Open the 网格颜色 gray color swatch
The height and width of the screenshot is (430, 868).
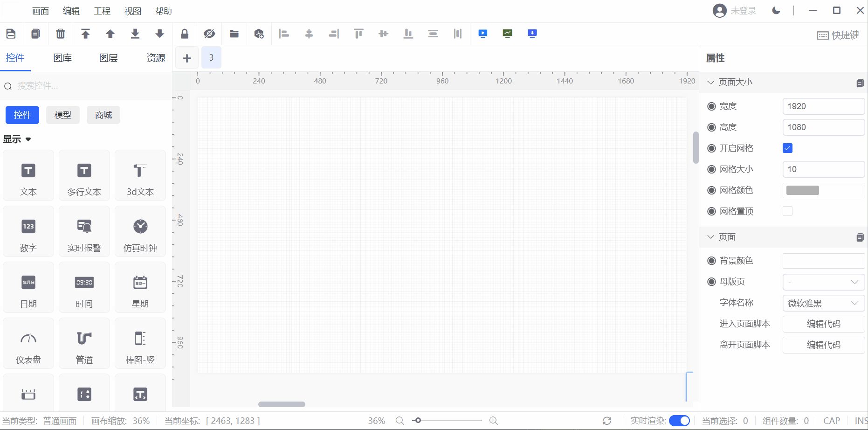[803, 190]
